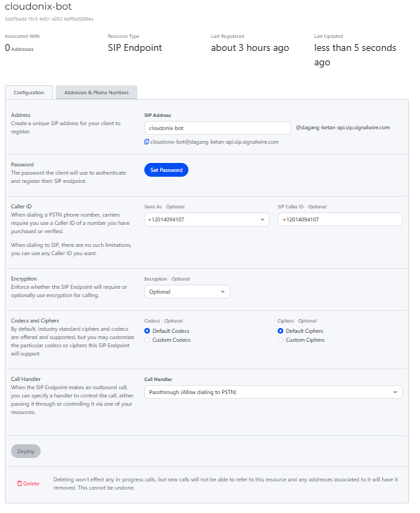Open the Addresses & Phone Numbers tab
Viewport: 420px width, 513px height.
coord(96,92)
